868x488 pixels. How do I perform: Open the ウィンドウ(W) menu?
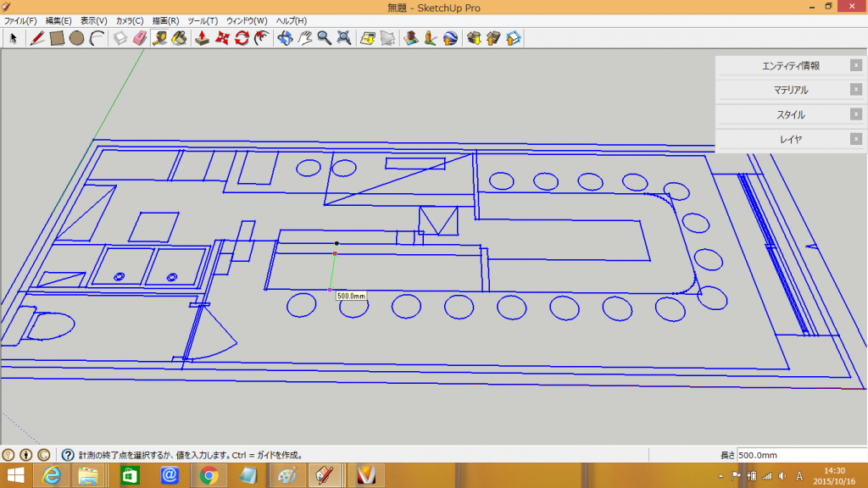point(247,20)
